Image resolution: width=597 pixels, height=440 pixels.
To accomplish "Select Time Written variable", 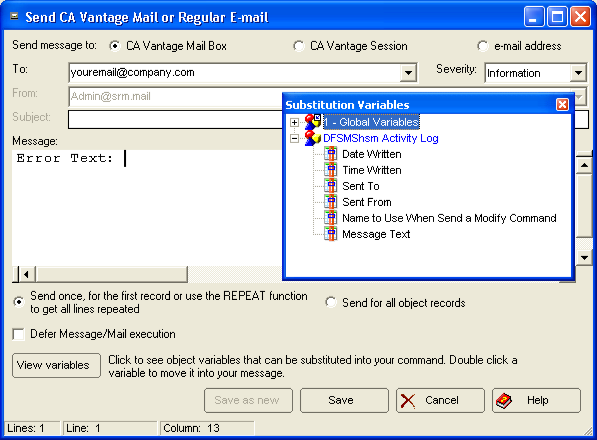I will [x=372, y=170].
